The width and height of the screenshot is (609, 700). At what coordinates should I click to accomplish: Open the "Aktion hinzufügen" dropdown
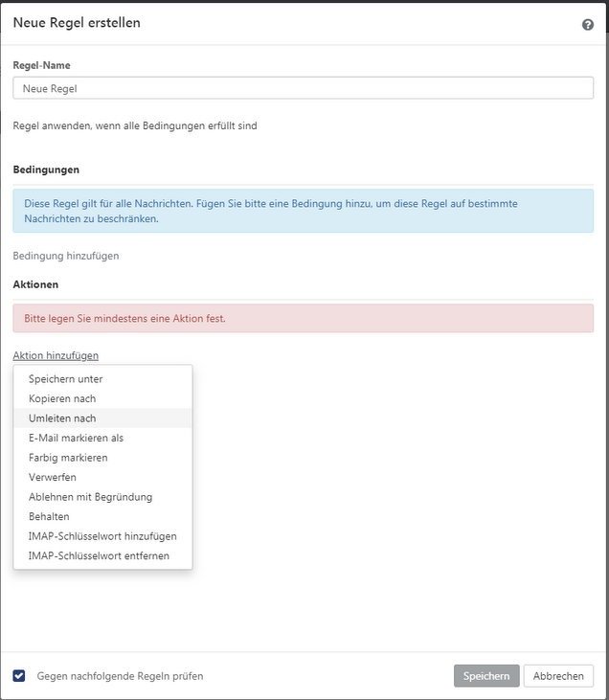click(x=56, y=355)
